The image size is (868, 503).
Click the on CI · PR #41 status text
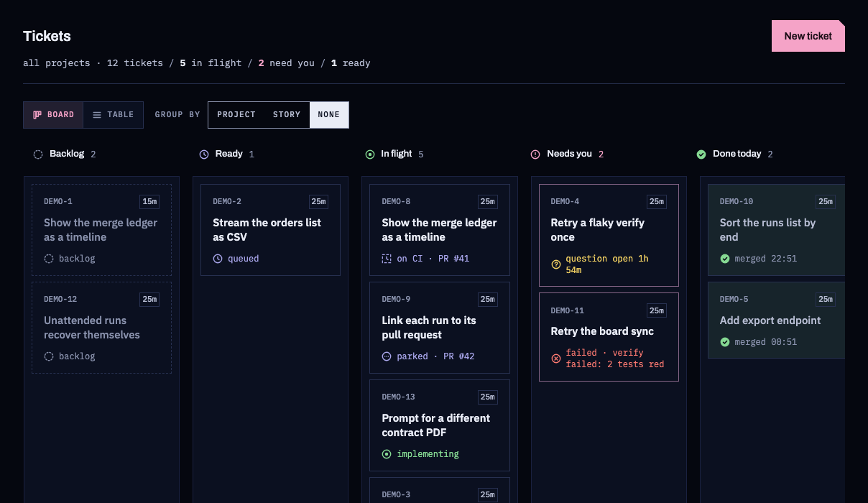(433, 259)
